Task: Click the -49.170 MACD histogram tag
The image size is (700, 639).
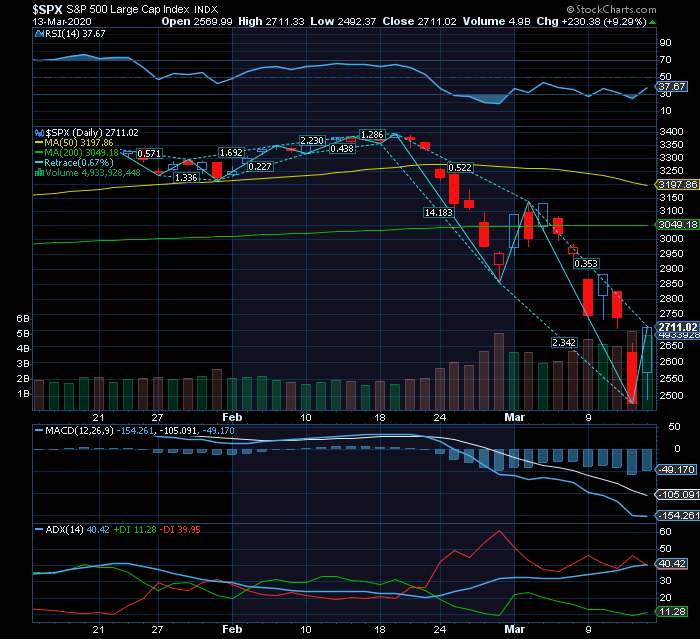Action: pos(676,470)
